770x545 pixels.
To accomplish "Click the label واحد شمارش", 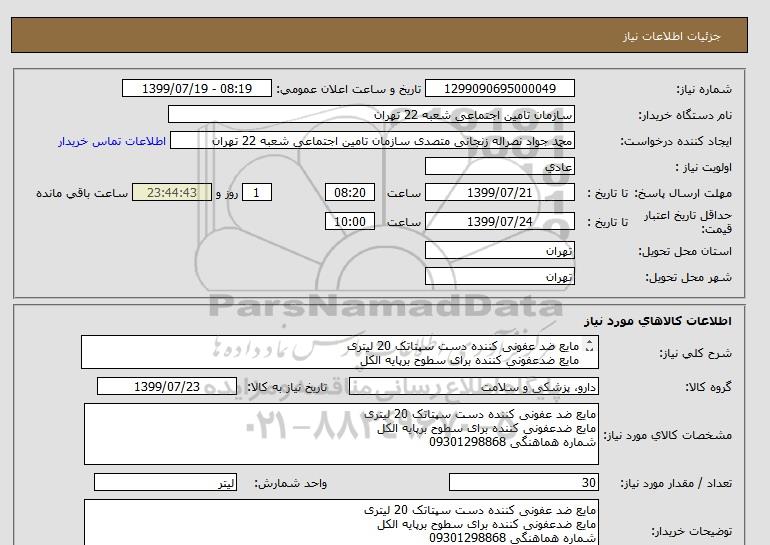I will click(291, 483).
